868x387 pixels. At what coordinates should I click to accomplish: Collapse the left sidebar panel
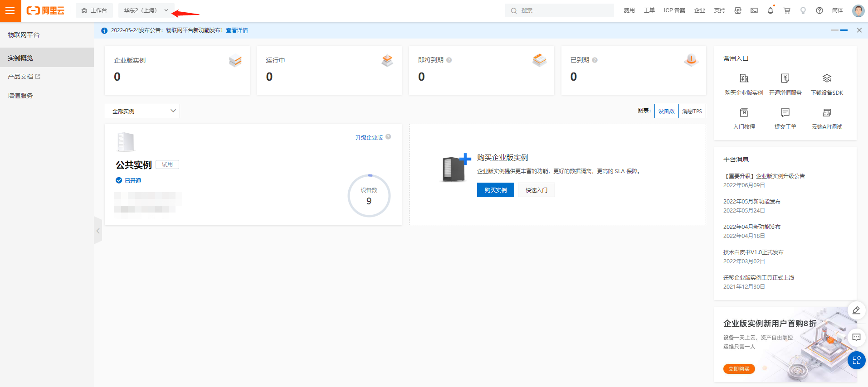(x=98, y=231)
